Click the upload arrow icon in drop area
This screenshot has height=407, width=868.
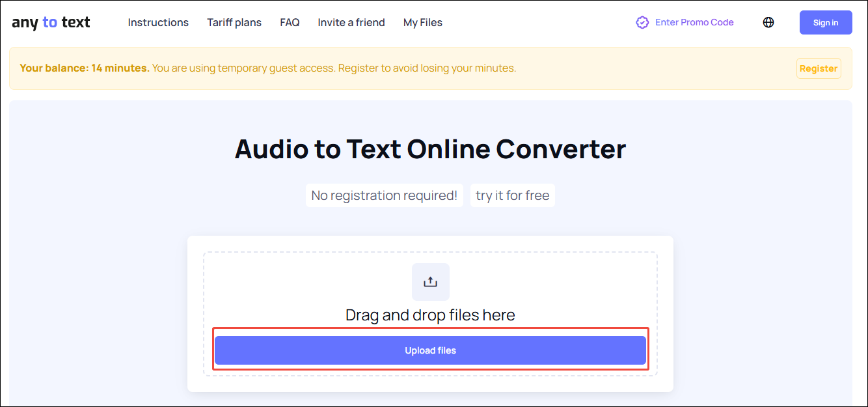[430, 282]
